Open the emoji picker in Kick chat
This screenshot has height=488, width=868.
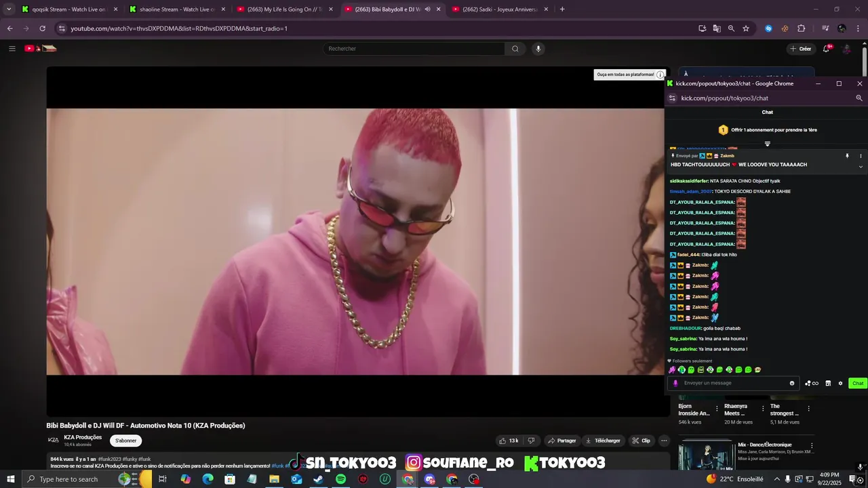[x=792, y=383]
